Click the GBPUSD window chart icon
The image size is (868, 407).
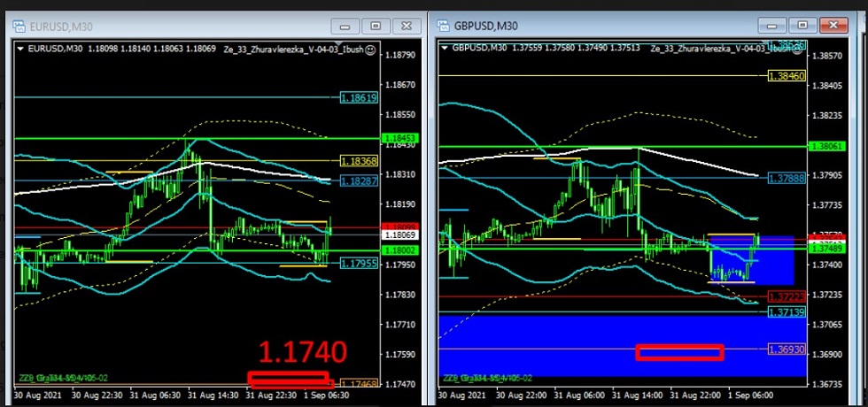click(x=444, y=26)
